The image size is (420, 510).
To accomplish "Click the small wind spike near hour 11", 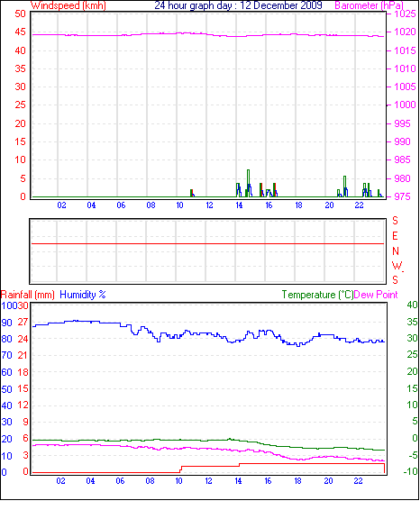I will (x=192, y=193).
